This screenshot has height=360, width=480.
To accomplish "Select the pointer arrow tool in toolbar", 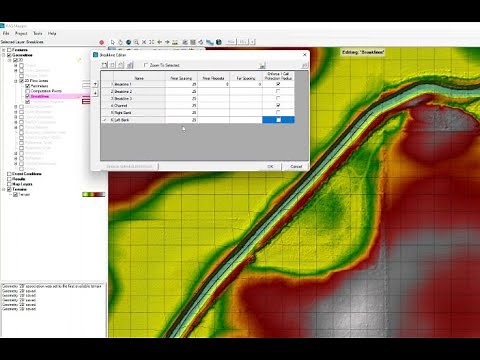I will tap(113, 42).
